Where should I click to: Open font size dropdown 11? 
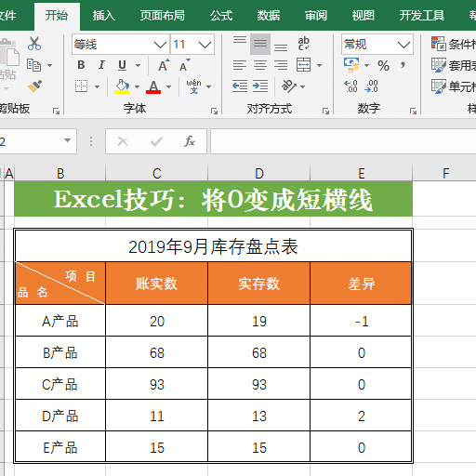[x=205, y=45]
